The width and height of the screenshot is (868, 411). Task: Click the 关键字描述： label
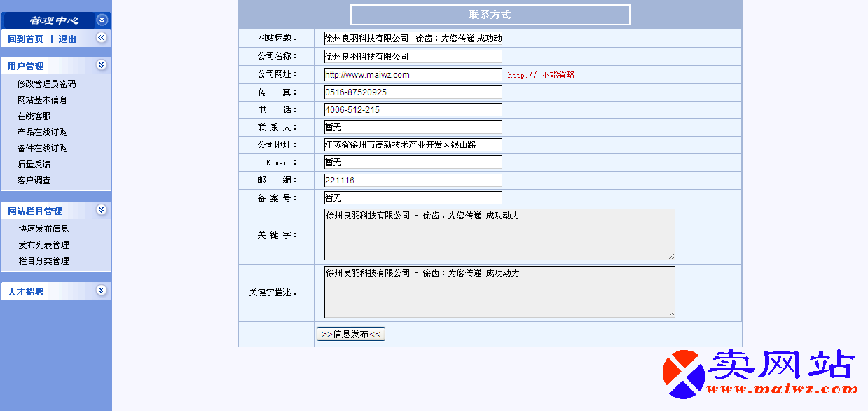(273, 293)
